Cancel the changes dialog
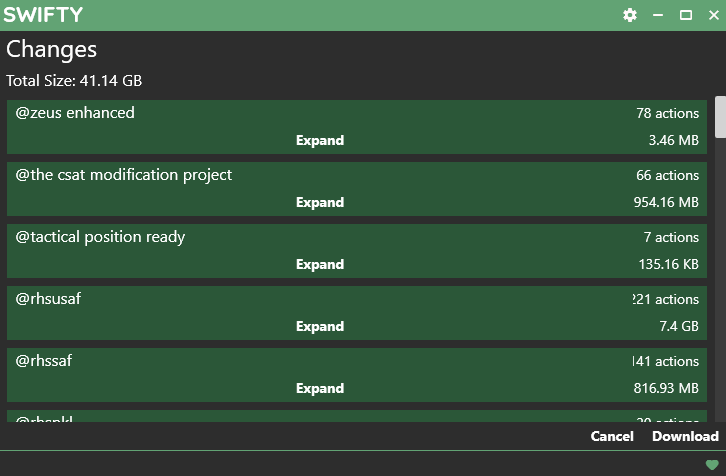This screenshot has height=476, width=726. (612, 436)
